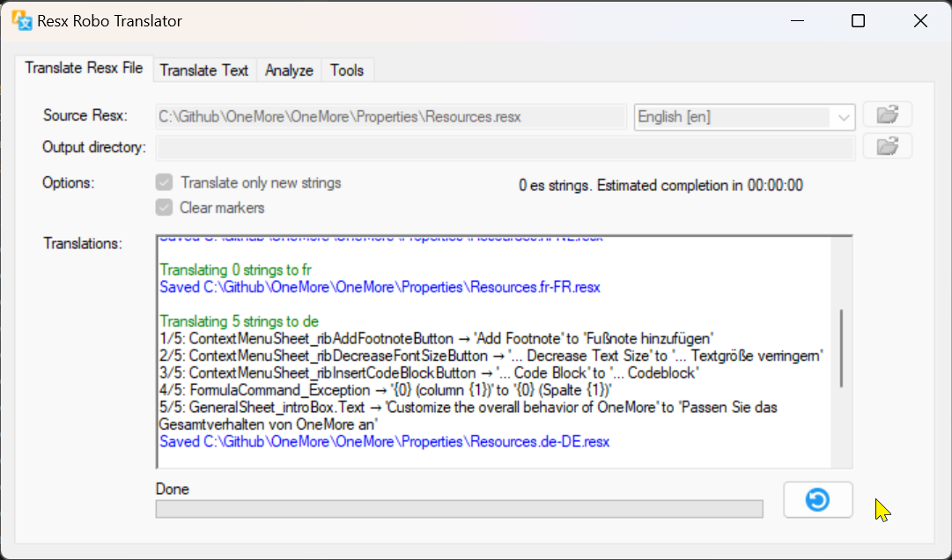Screen dimensions: 952x560
Task: Switch to Translate Resx File tab
Action: (84, 68)
